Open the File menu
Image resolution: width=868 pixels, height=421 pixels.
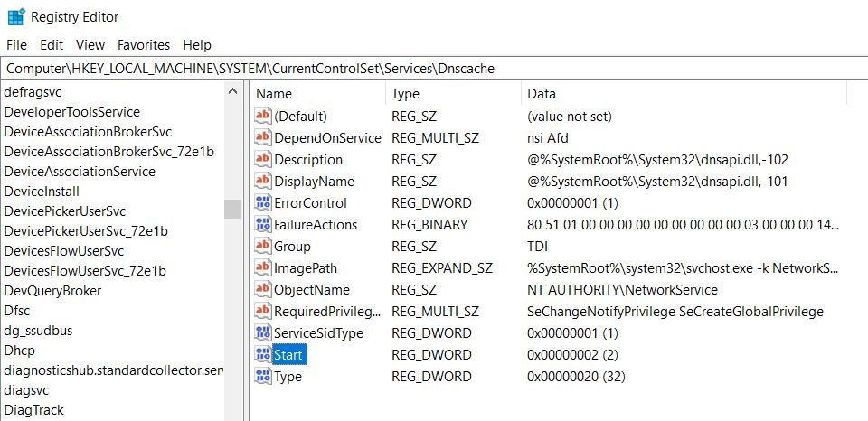pos(17,44)
